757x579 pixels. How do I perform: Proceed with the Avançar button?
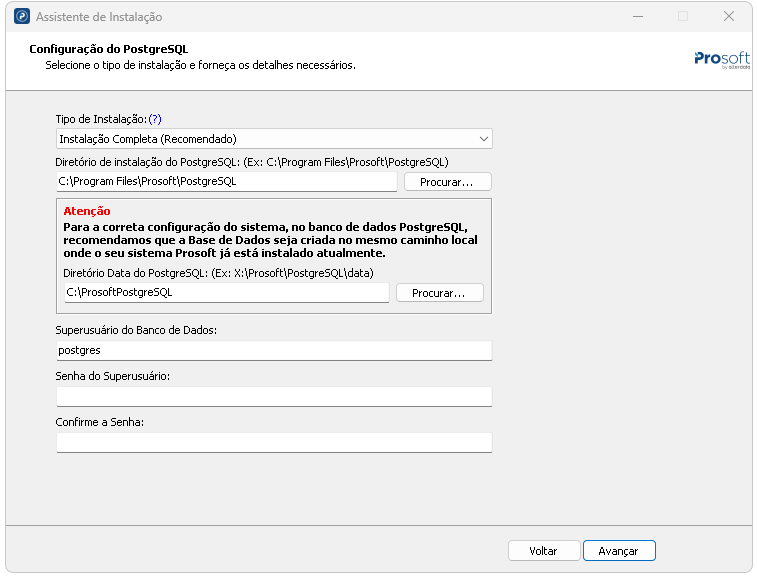click(x=618, y=551)
